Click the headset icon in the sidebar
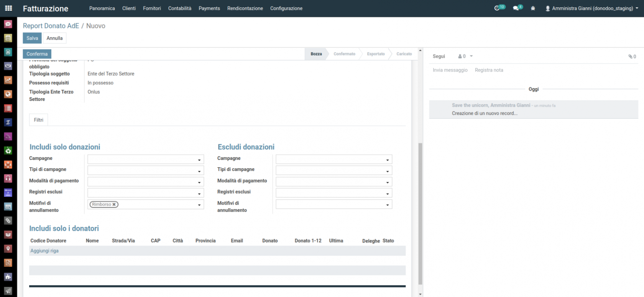Screen dimensions: 644x297 [8, 178]
